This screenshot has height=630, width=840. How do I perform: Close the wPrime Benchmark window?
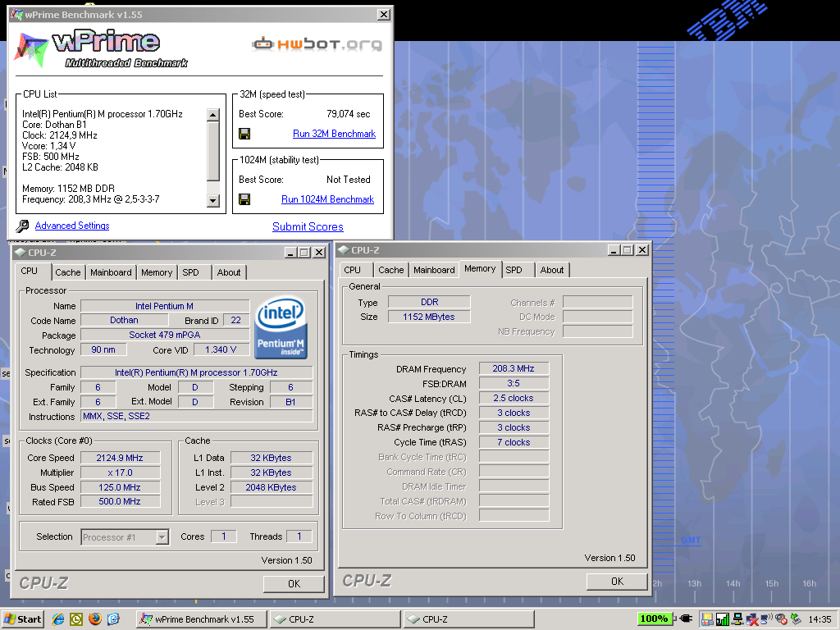click(384, 15)
